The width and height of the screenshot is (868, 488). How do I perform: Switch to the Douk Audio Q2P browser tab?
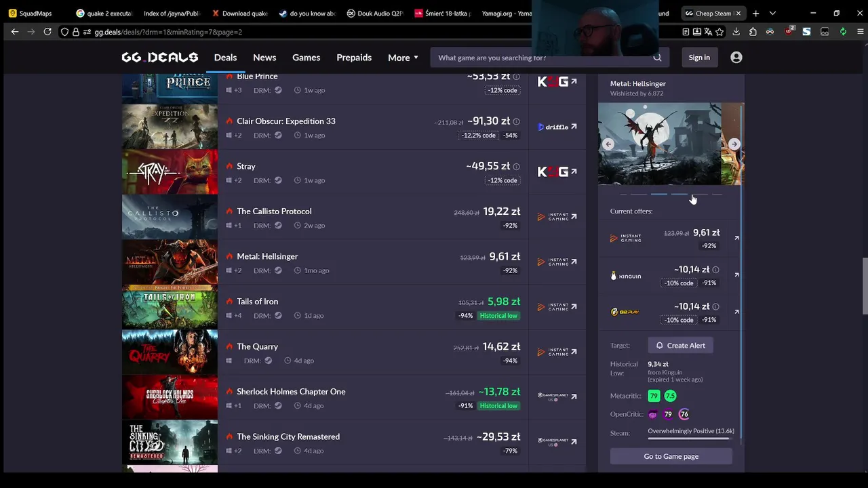374,13
